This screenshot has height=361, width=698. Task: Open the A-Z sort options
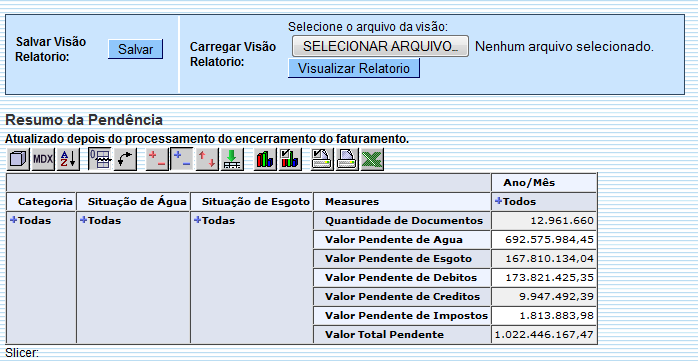coord(68,159)
